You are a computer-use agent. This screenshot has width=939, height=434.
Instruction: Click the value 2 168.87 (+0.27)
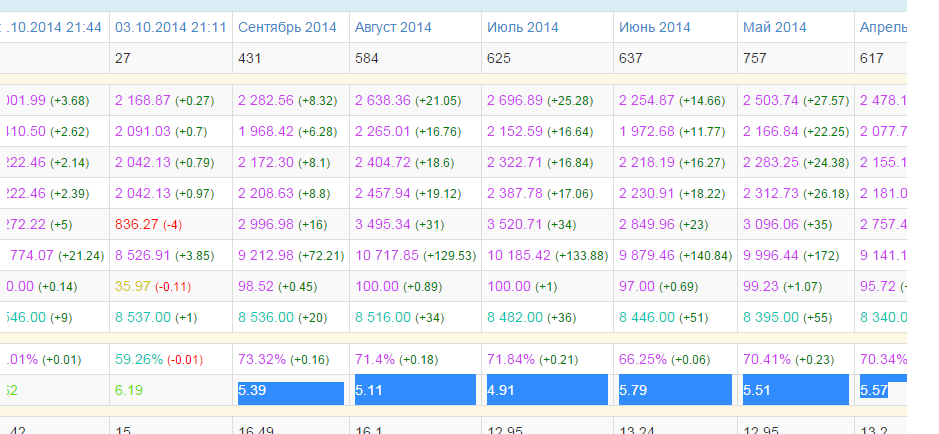(x=165, y=101)
